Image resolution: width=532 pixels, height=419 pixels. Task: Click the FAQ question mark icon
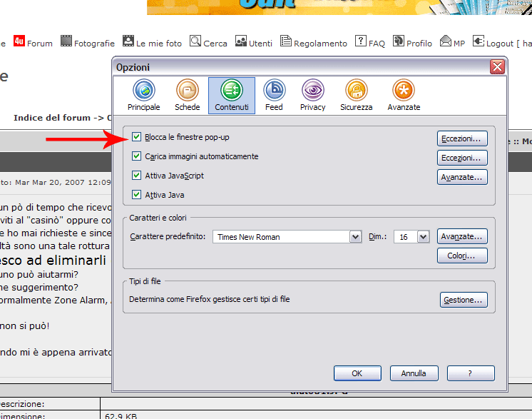tap(361, 41)
